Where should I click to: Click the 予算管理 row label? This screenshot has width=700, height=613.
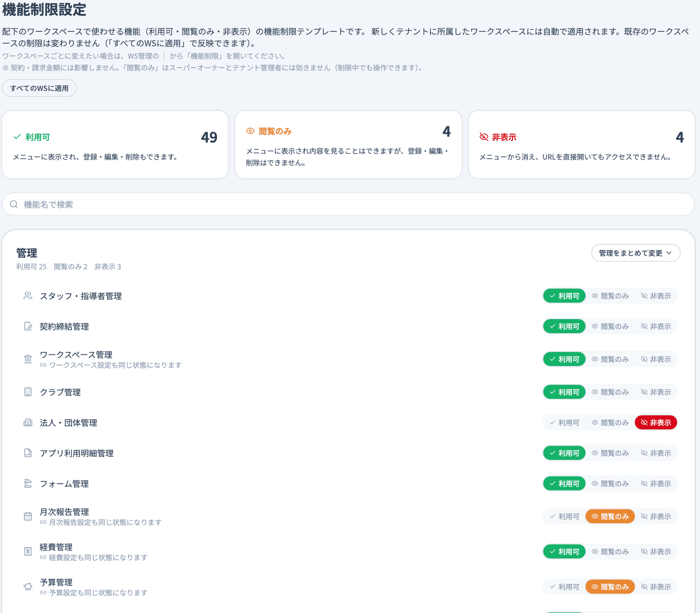tap(56, 582)
